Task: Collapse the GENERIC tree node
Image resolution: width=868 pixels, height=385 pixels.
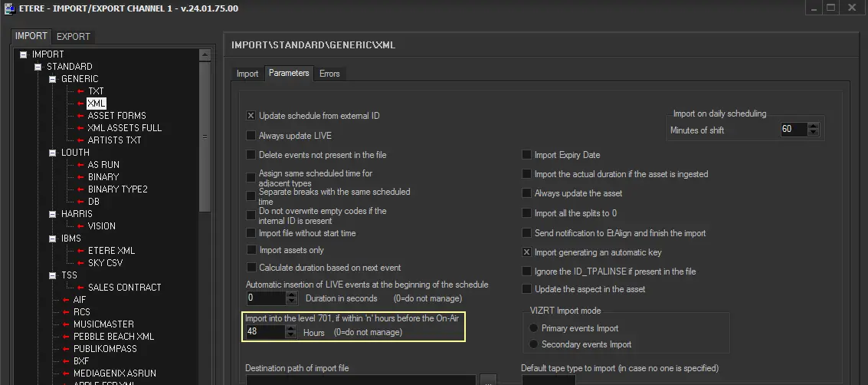Action: coord(53,79)
